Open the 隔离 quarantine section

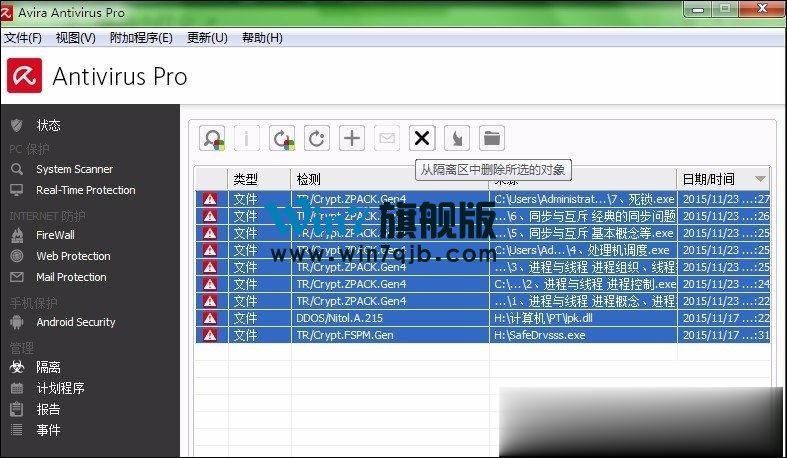[48, 367]
